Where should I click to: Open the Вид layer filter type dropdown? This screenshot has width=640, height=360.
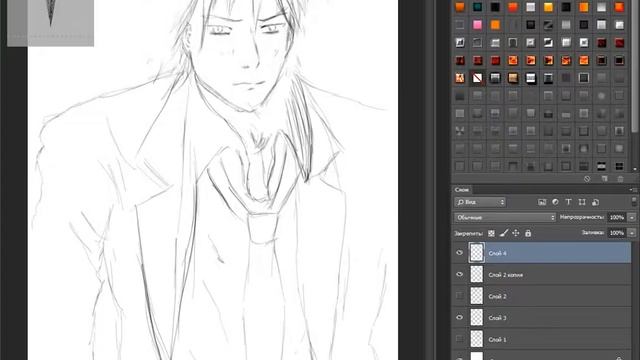click(x=480, y=202)
